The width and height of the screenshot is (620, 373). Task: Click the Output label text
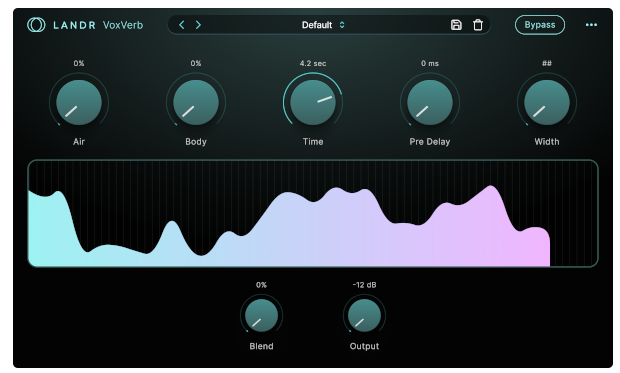coord(364,346)
